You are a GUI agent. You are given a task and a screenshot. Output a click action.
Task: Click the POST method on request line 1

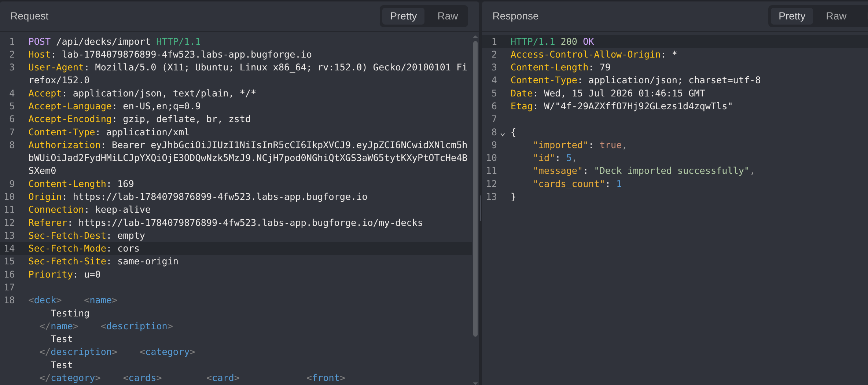(40, 42)
